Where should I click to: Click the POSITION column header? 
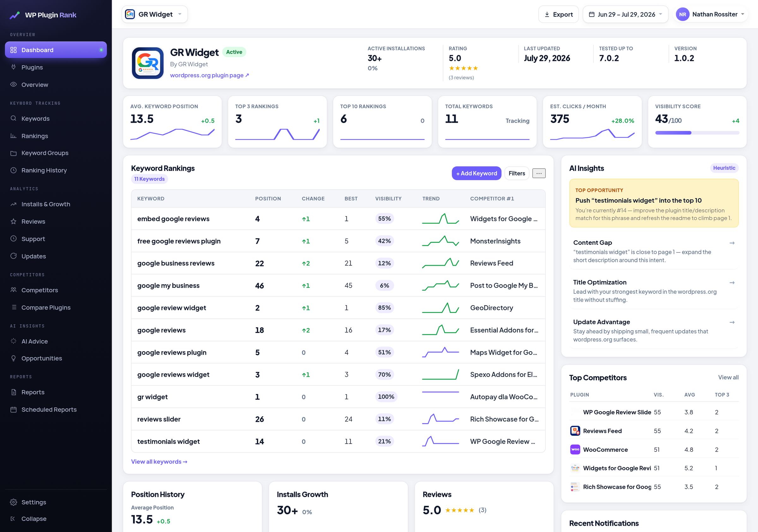coord(268,198)
